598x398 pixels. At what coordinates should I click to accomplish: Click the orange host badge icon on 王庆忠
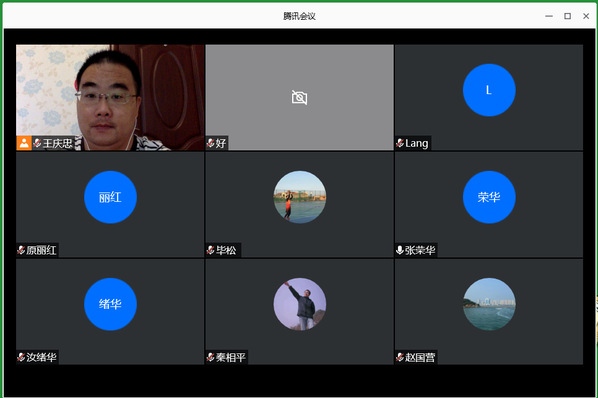[24, 143]
